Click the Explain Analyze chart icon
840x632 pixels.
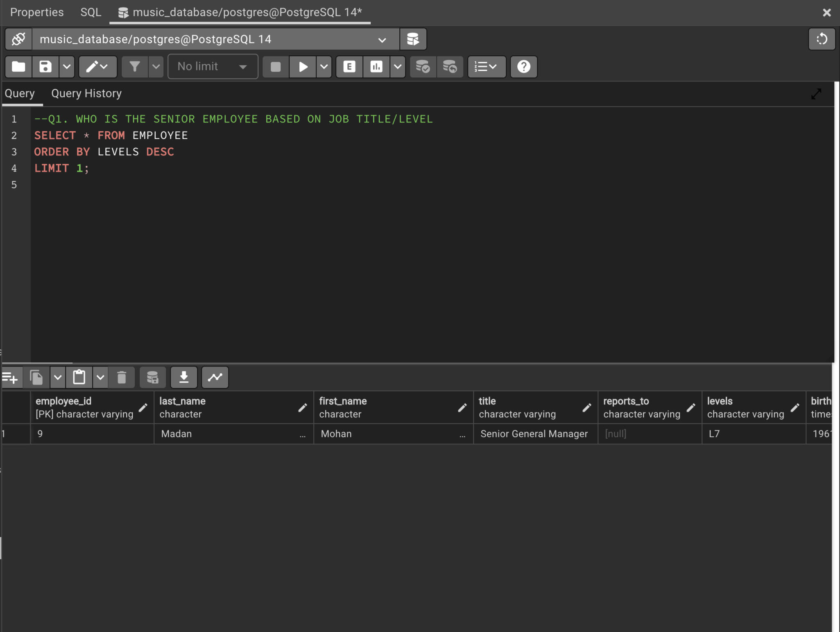click(376, 66)
